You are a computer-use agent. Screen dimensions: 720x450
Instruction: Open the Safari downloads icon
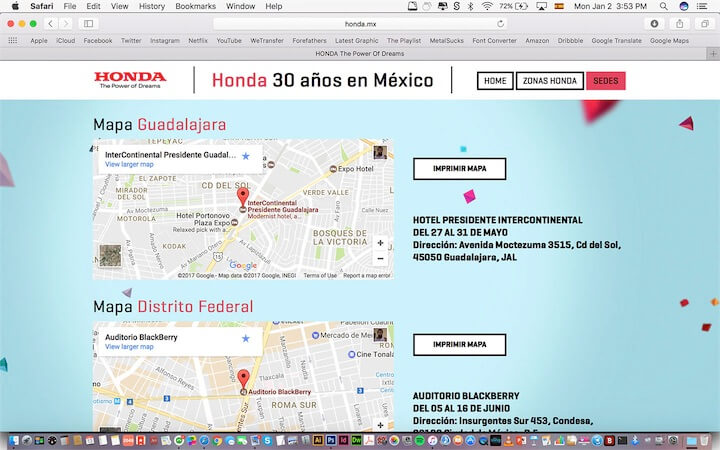pos(655,23)
